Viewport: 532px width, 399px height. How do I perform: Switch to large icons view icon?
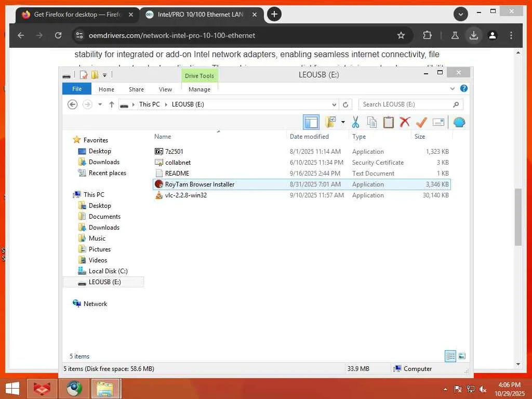pos(462,356)
